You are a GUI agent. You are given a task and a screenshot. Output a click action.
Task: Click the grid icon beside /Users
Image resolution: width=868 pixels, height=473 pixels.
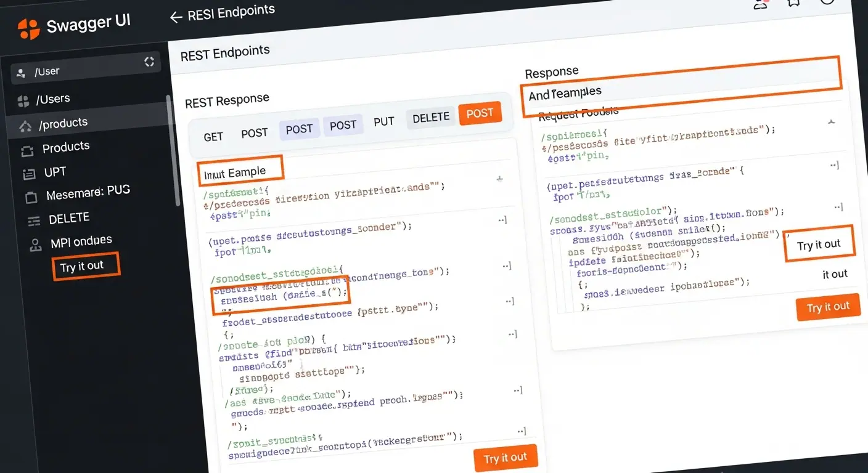pyautogui.click(x=23, y=101)
